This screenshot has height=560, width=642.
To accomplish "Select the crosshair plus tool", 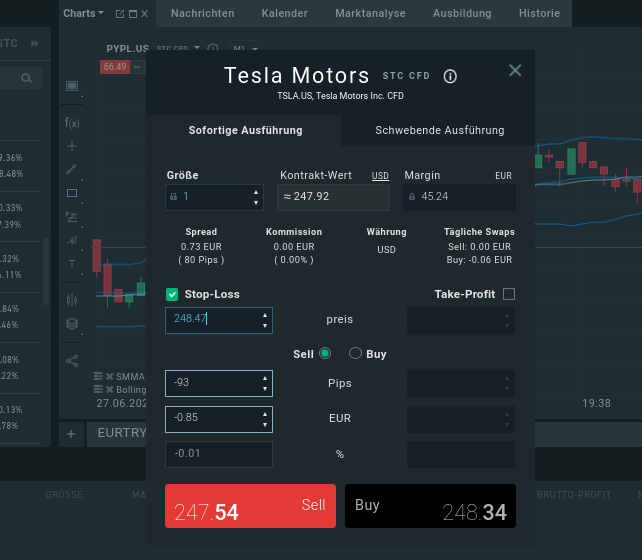I will tap(72, 146).
